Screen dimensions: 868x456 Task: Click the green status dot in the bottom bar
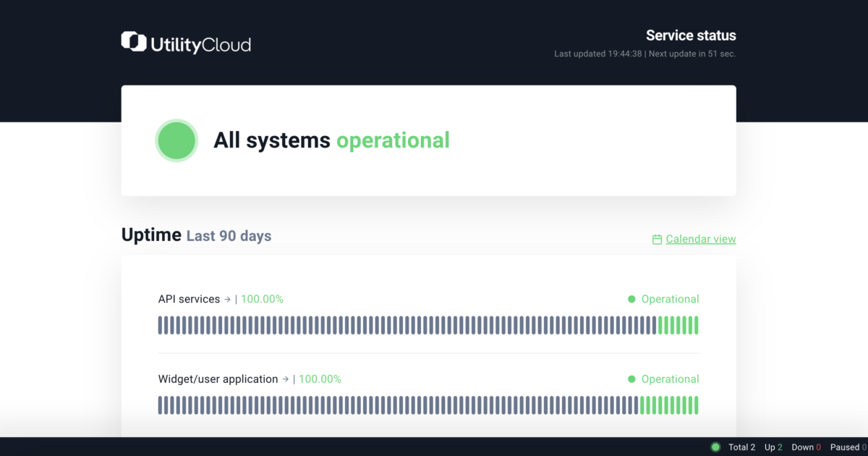715,447
